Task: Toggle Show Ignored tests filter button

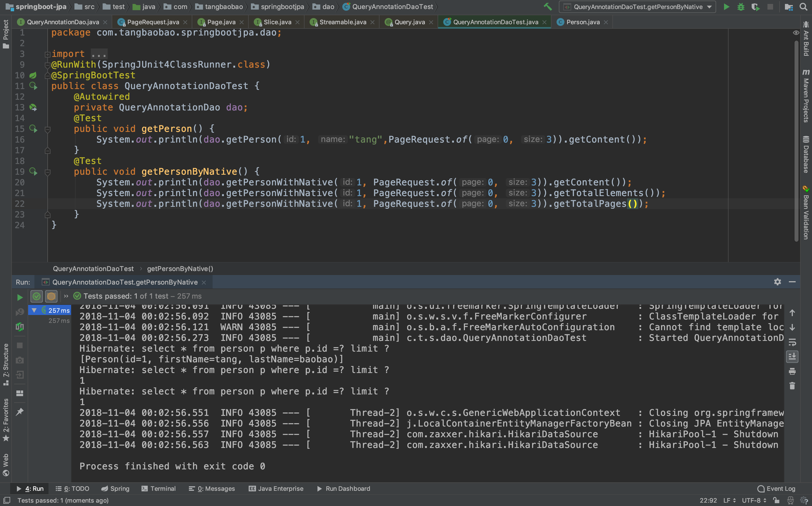Action: 51,296
